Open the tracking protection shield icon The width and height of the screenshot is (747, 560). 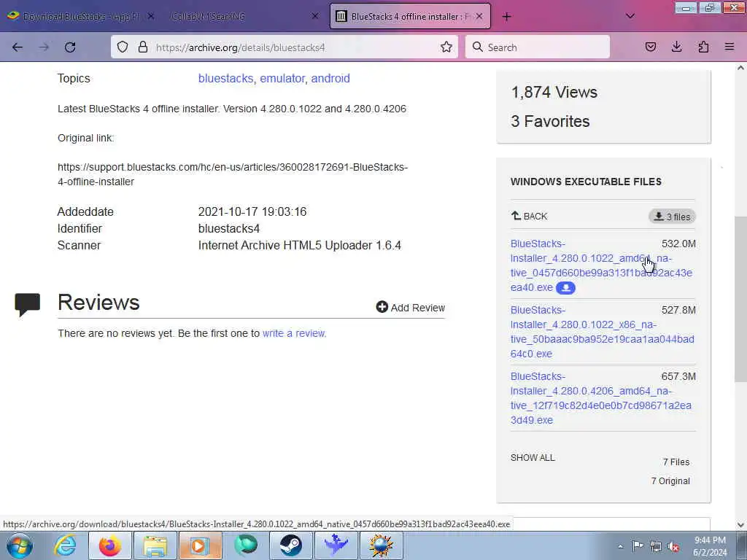(123, 47)
